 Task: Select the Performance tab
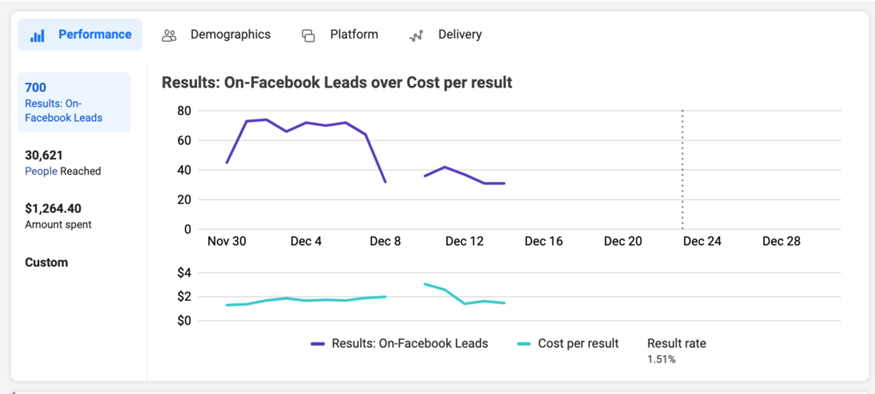[x=80, y=35]
